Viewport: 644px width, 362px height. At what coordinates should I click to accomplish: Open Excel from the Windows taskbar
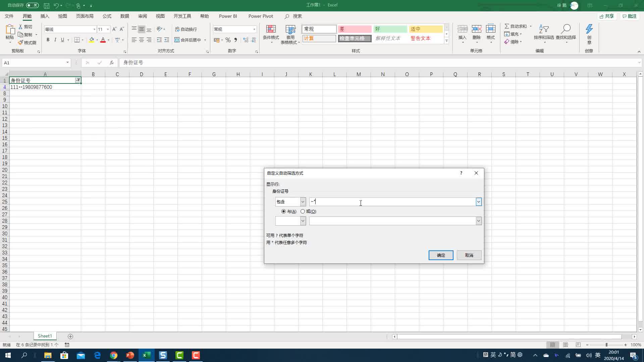coord(147,355)
